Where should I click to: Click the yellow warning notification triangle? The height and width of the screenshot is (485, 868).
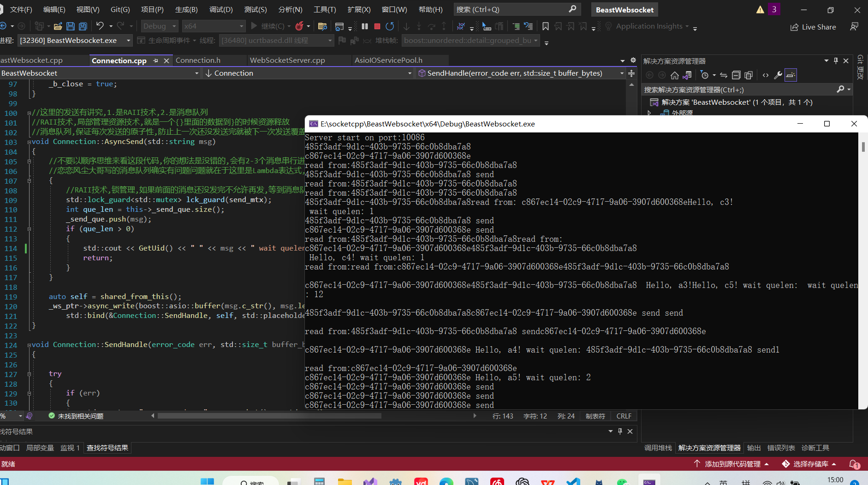click(x=760, y=10)
